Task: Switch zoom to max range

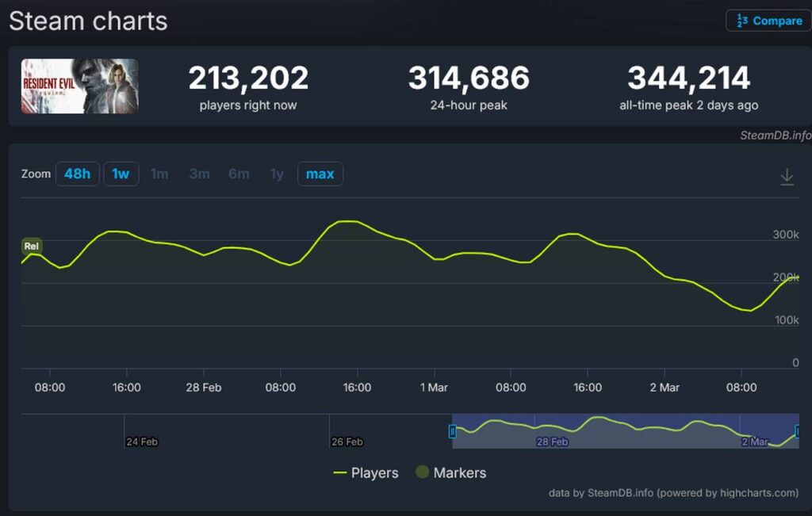Action: tap(320, 174)
